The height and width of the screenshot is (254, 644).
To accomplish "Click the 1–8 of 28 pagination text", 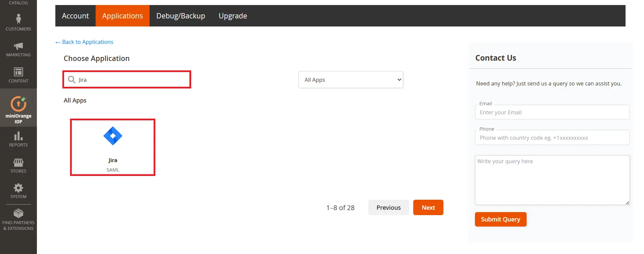I will point(340,208).
